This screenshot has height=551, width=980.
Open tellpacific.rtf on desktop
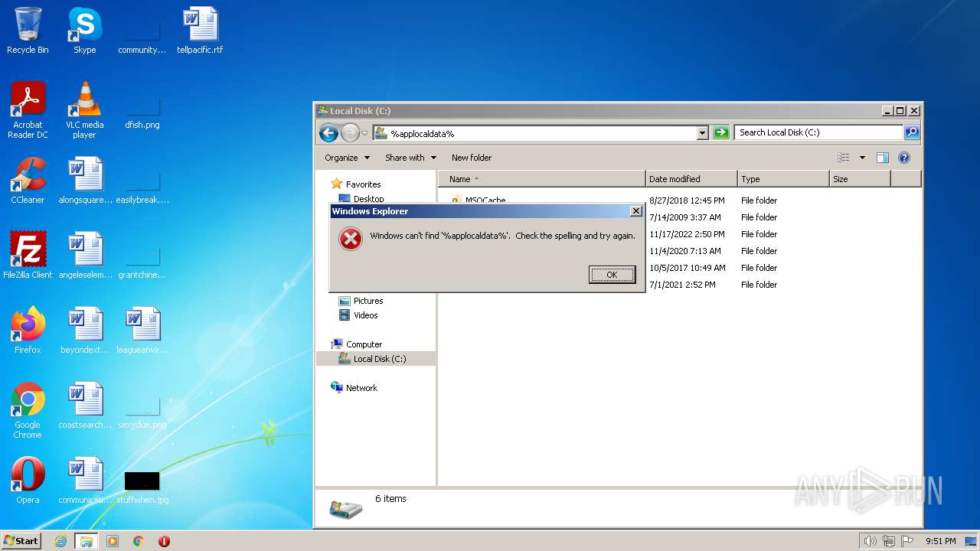point(200,31)
